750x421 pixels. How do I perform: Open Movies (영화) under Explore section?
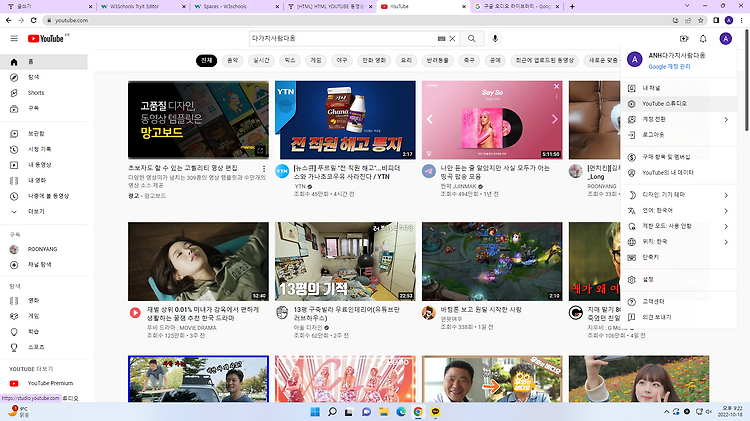44,300
